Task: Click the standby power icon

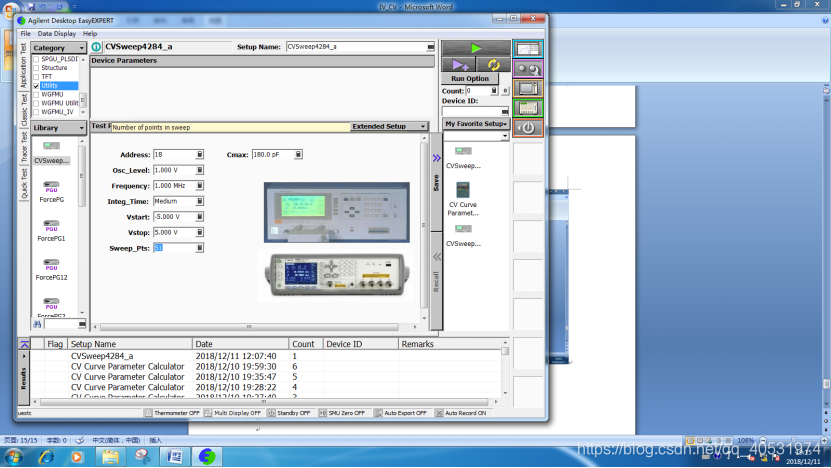Action: click(528, 128)
